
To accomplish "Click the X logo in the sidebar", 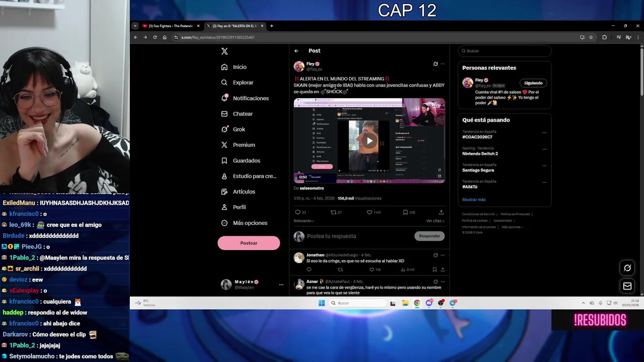I will (x=224, y=51).
